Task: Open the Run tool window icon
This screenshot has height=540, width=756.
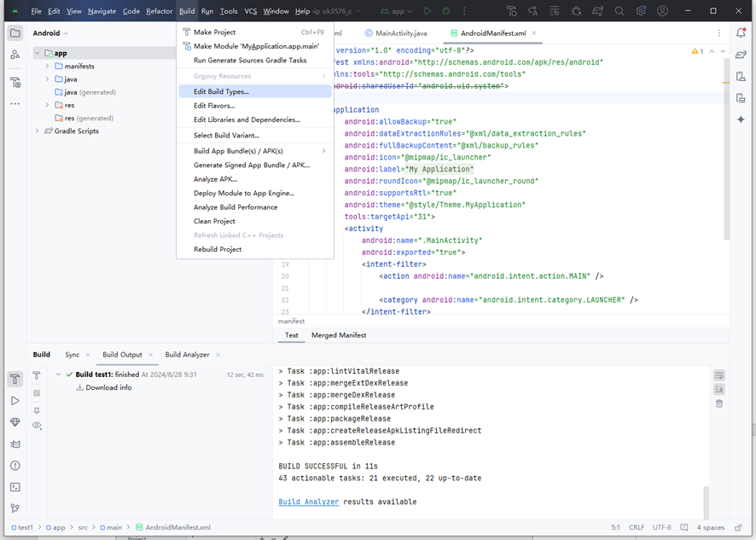Action: (15, 401)
